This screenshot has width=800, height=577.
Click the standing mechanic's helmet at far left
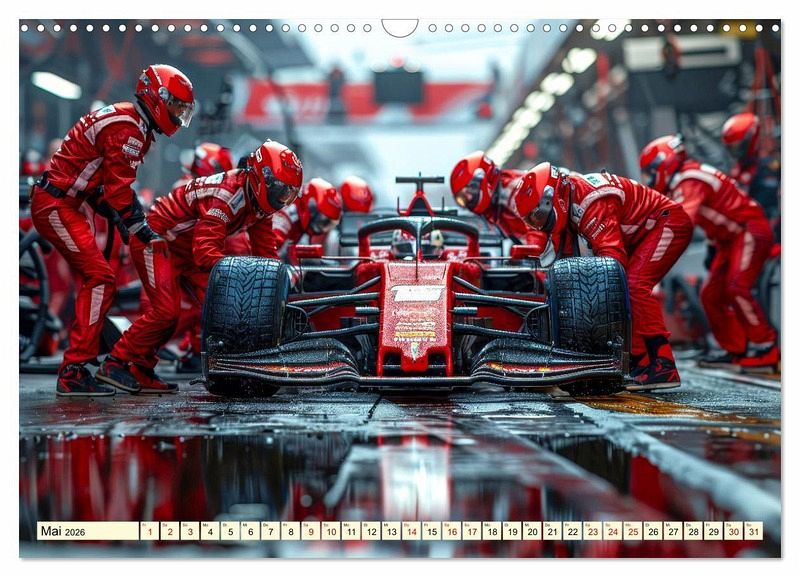click(x=165, y=97)
